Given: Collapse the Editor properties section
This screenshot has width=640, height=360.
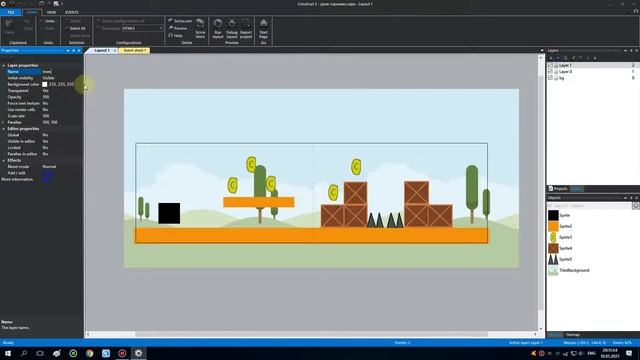Looking at the screenshot, I should coord(4,129).
